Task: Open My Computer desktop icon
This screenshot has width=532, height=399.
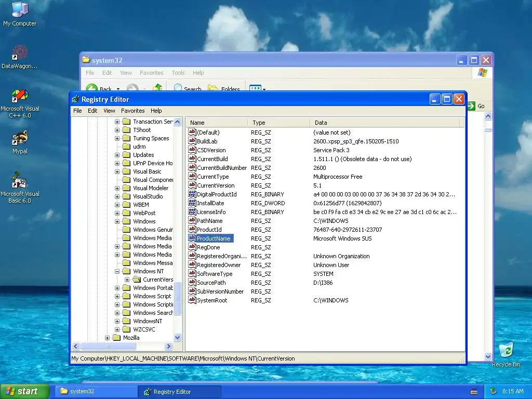Action: [x=20, y=14]
